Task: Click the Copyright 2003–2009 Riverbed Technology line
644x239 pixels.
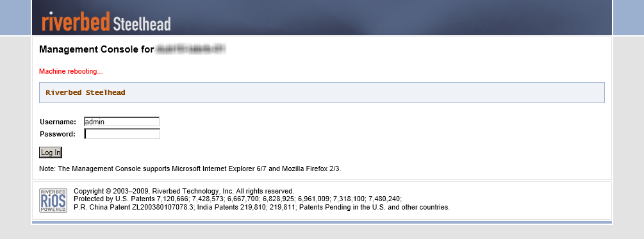Action: point(184,191)
